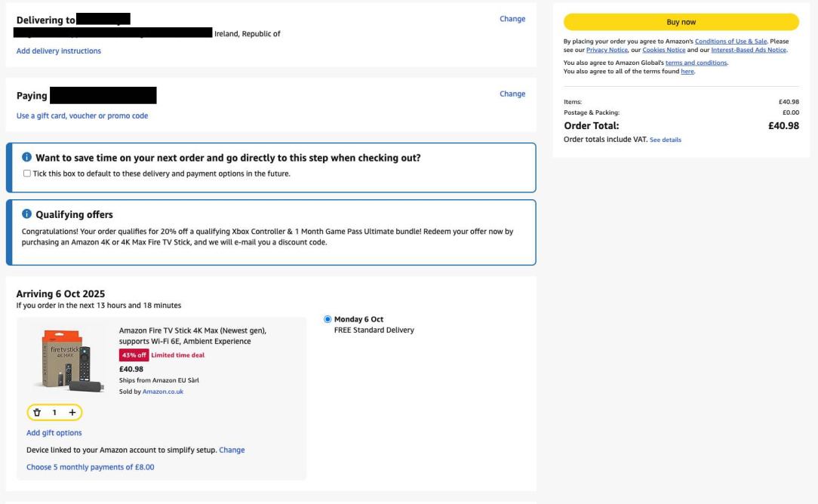Click the Limited time deal label
Screen dimensions: 818x504
178,355
